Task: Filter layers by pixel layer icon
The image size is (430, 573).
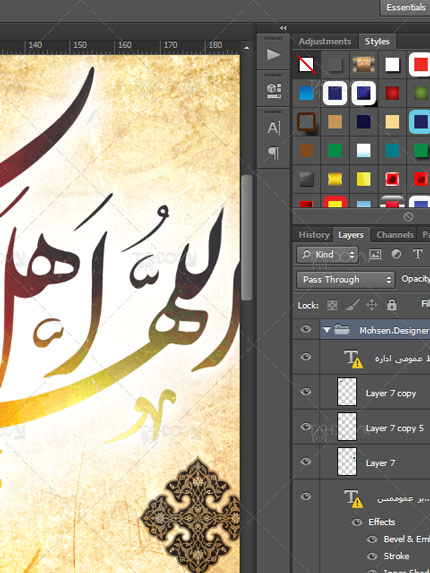Action: (x=375, y=254)
